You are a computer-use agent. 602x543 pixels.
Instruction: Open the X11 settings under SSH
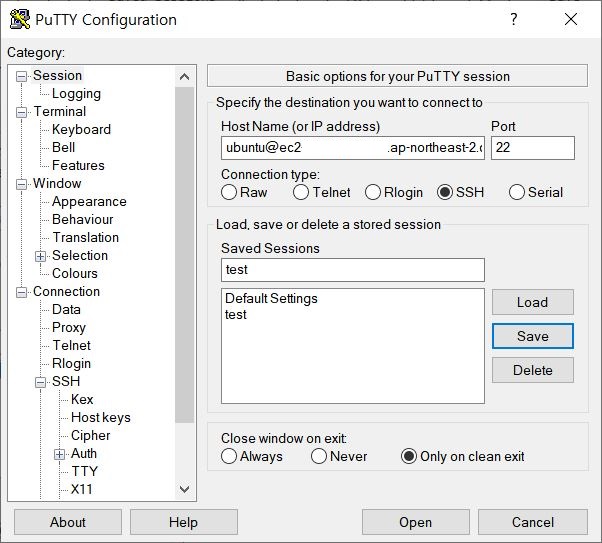point(81,489)
